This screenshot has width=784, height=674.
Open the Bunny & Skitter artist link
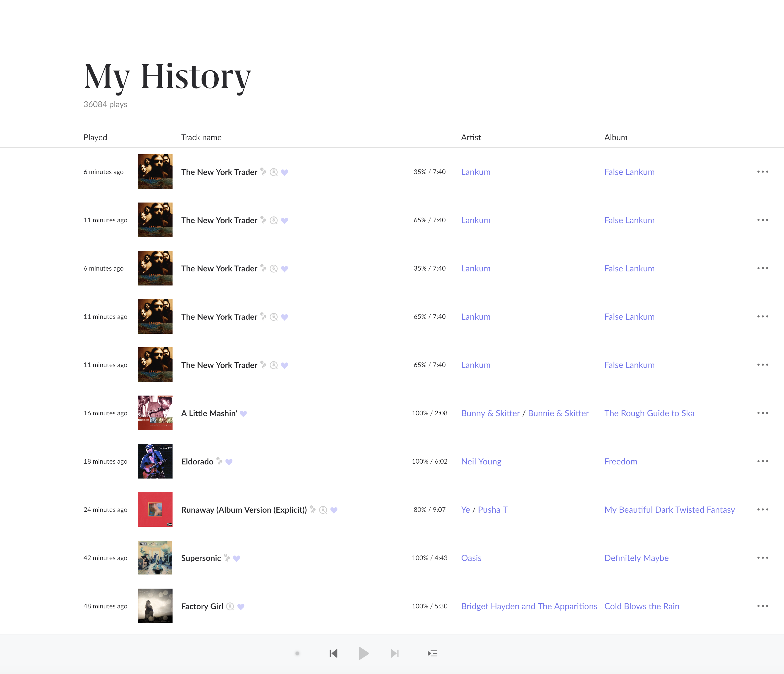pos(490,413)
